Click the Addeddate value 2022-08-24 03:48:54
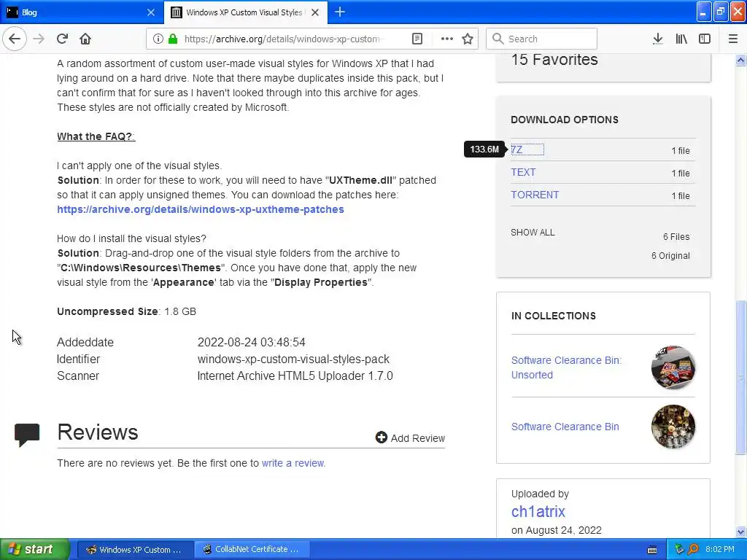Image resolution: width=747 pixels, height=560 pixels. tap(252, 343)
